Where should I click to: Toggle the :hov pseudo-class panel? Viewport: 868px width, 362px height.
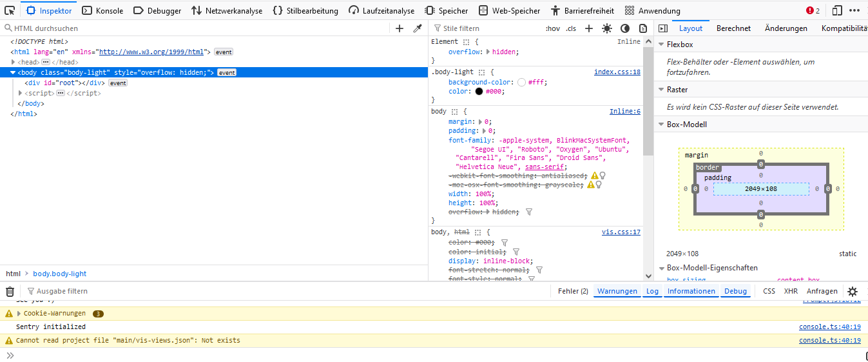pyautogui.click(x=553, y=28)
